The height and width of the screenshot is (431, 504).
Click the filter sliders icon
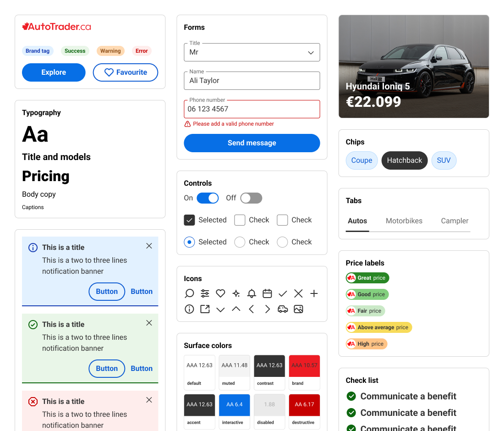205,293
